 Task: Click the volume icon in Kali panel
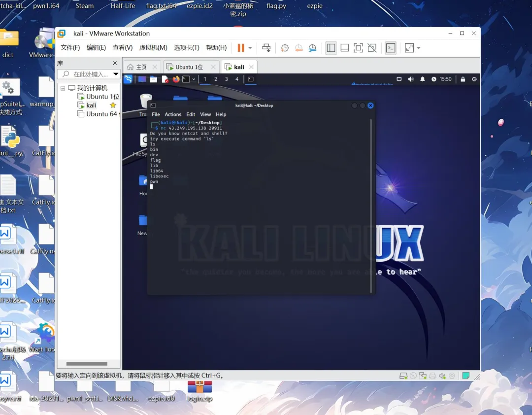[410, 79]
